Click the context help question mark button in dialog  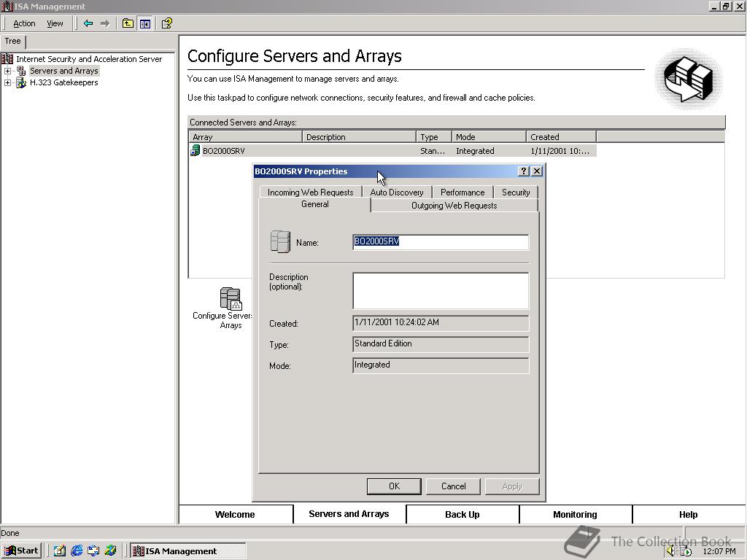tap(524, 171)
